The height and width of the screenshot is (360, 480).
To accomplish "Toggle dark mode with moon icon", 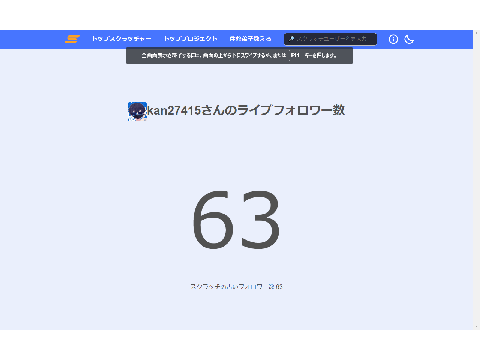I will click(409, 39).
